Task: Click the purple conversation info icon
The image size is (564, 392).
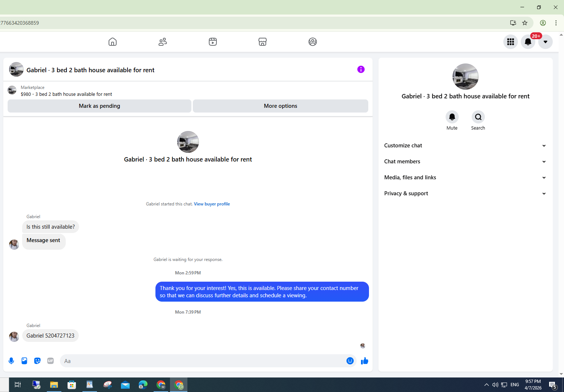Action: coord(361,69)
